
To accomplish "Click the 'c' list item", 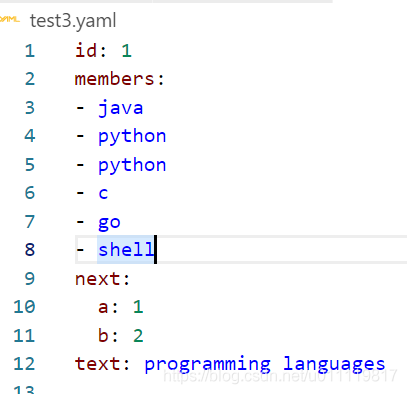I will tap(103, 194).
